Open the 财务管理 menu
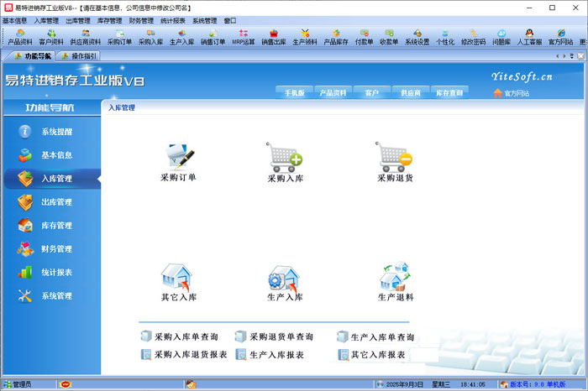588x391 pixels. click(141, 20)
